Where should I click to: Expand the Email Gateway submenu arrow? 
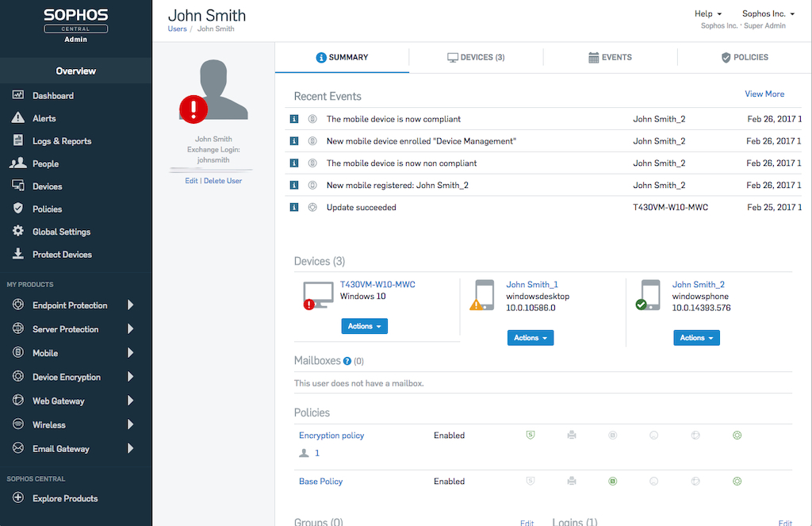click(x=131, y=447)
